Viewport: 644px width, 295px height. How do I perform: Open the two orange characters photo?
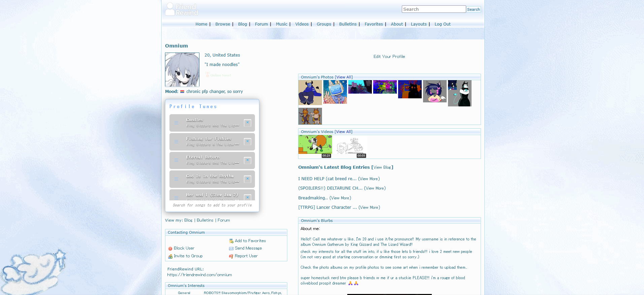[x=310, y=116]
